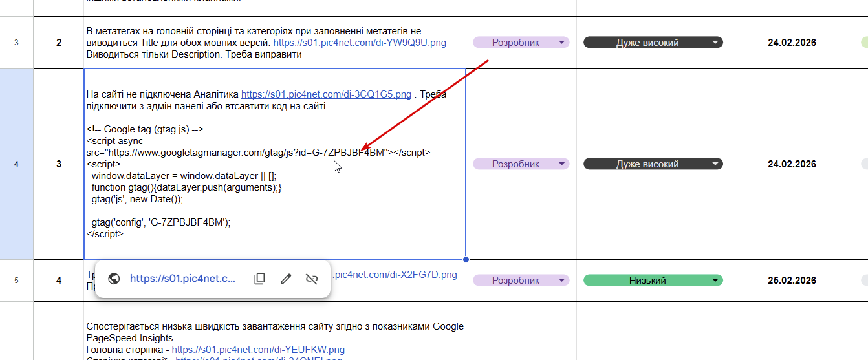Screen dimensions: 868x360
Task: Click the gtag('config', 'G-7ZPBJBF4BM') line
Action: tap(161, 222)
